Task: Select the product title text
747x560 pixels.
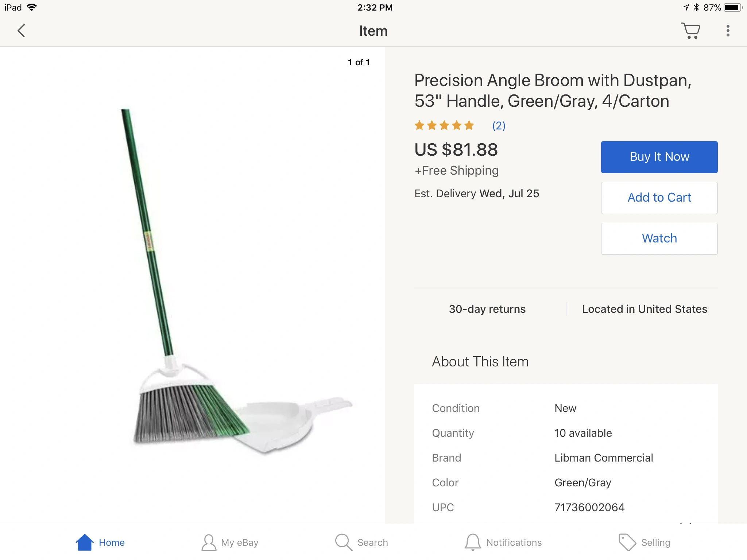Action: click(x=553, y=90)
